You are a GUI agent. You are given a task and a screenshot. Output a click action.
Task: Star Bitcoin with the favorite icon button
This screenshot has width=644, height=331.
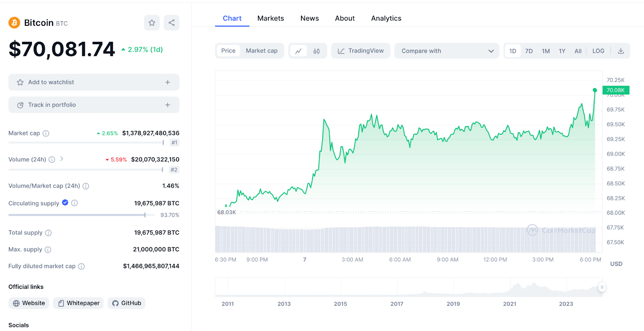click(x=152, y=23)
